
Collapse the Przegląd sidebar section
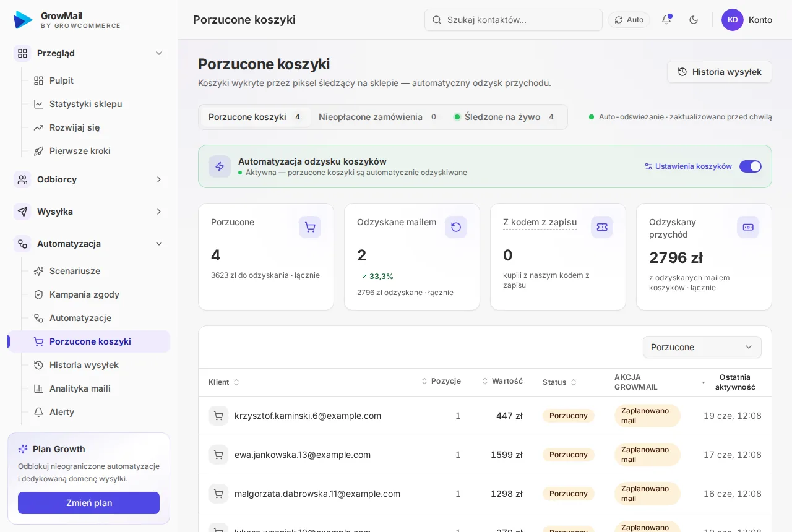89,53
